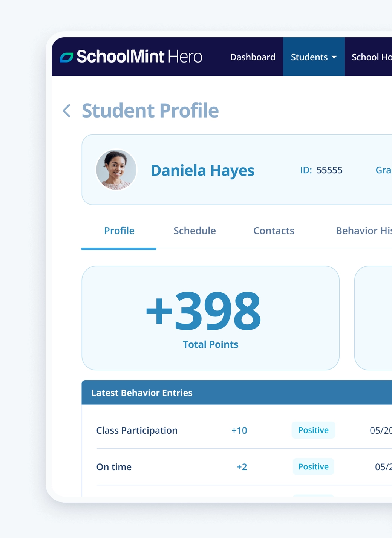Select the Class Participation entry
Viewport: 392px width, 538px height.
137,430
